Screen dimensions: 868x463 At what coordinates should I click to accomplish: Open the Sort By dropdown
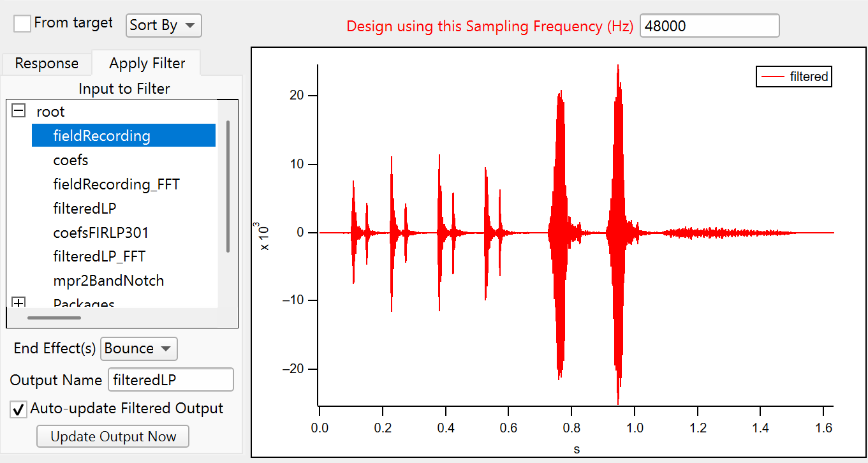tap(163, 26)
